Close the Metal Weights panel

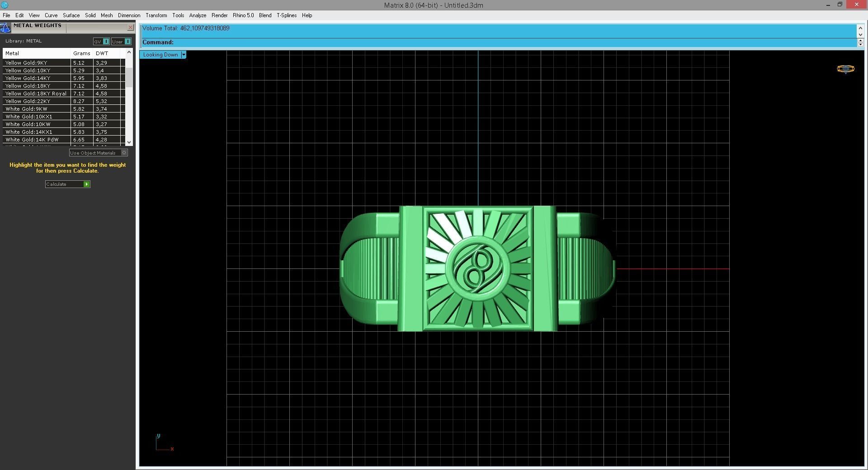(x=131, y=28)
